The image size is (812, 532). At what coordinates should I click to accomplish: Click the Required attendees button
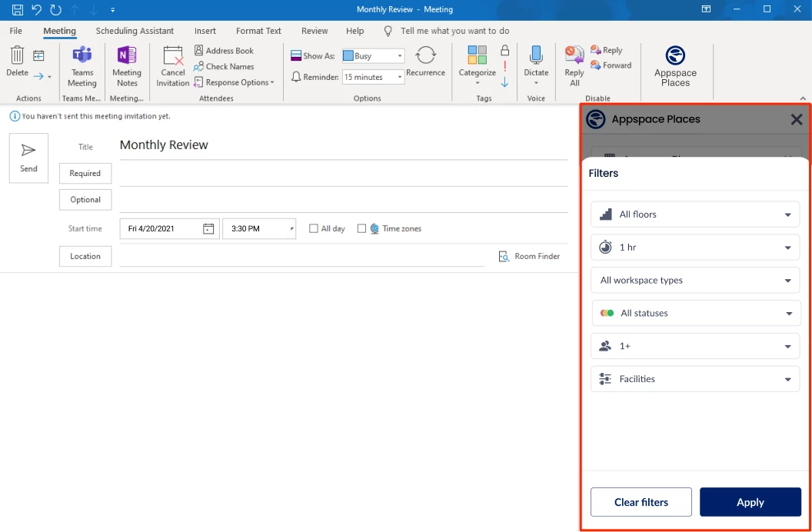pyautogui.click(x=85, y=174)
